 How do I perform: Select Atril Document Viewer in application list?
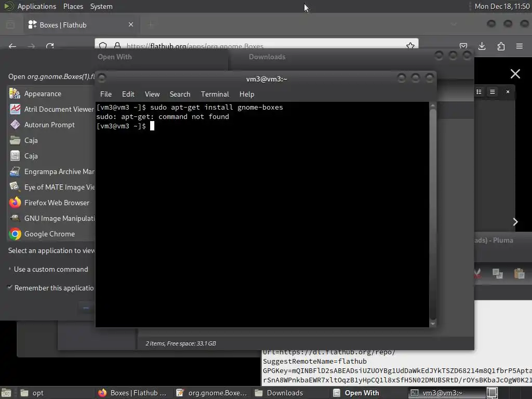[51, 109]
